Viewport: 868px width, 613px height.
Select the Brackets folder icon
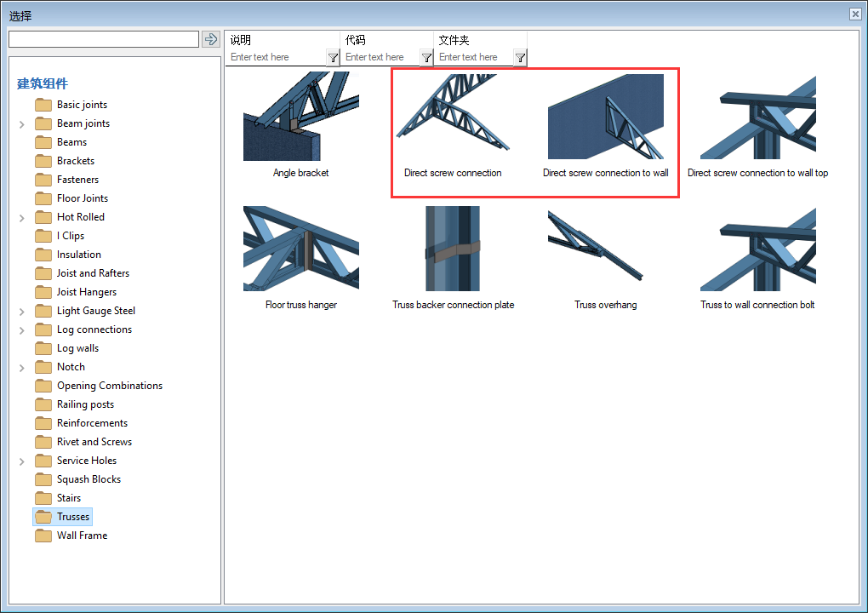coord(43,161)
